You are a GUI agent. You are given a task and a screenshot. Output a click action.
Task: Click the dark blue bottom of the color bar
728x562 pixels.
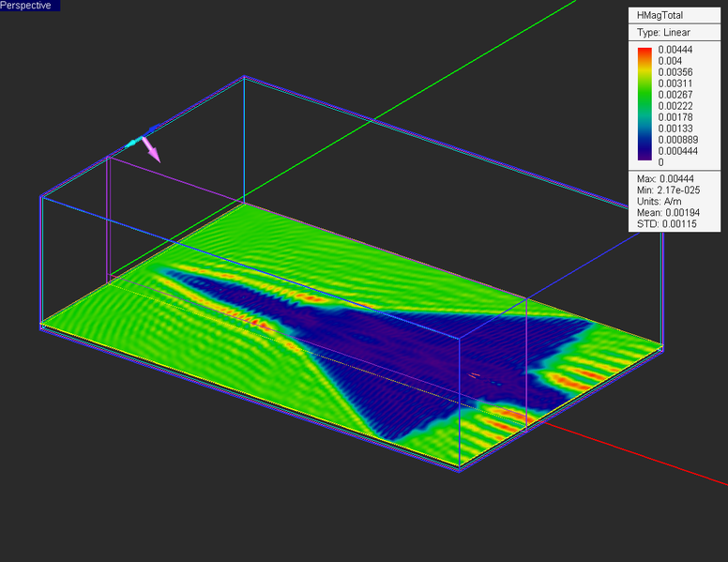[644, 158]
